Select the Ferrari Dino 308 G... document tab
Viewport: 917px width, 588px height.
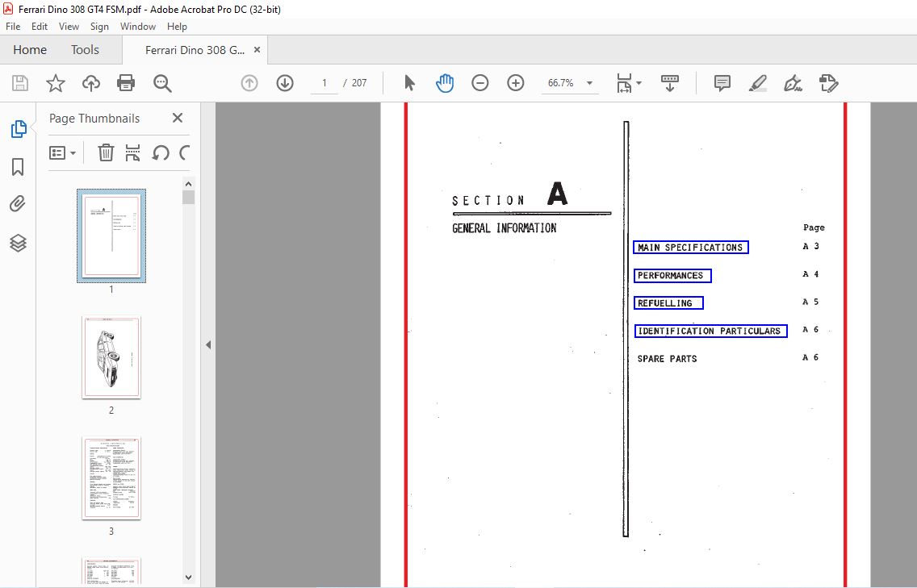[x=195, y=50]
